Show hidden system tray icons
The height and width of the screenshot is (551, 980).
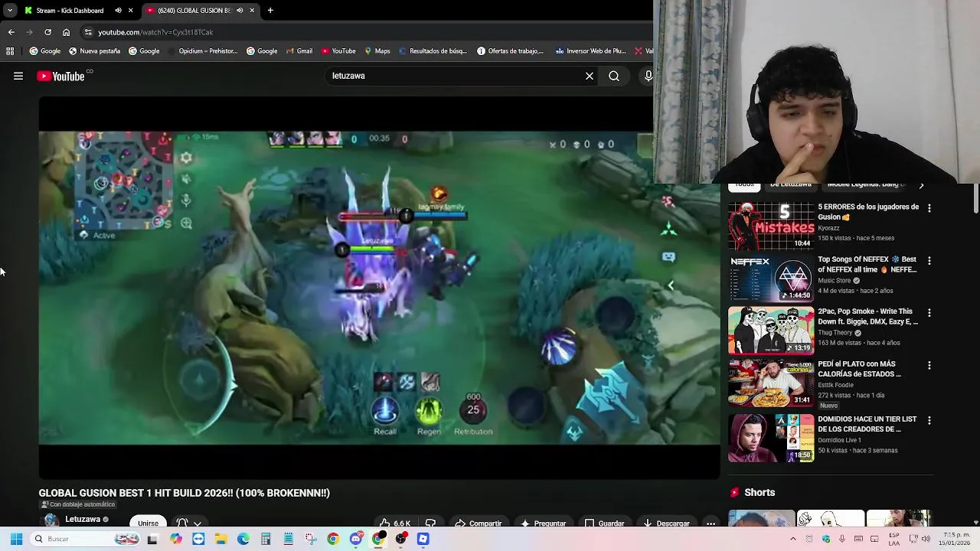792,539
